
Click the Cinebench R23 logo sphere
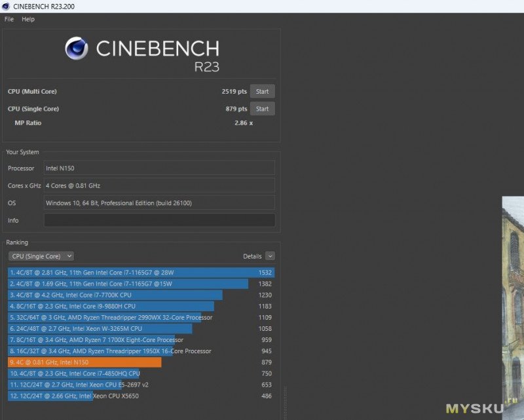77,48
